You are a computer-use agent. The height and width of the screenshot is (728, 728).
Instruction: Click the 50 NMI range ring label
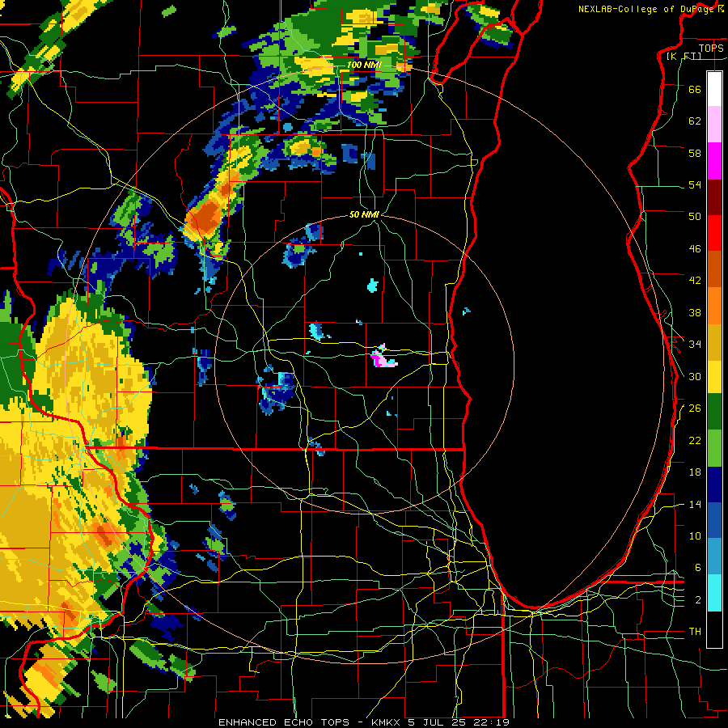[364, 214]
